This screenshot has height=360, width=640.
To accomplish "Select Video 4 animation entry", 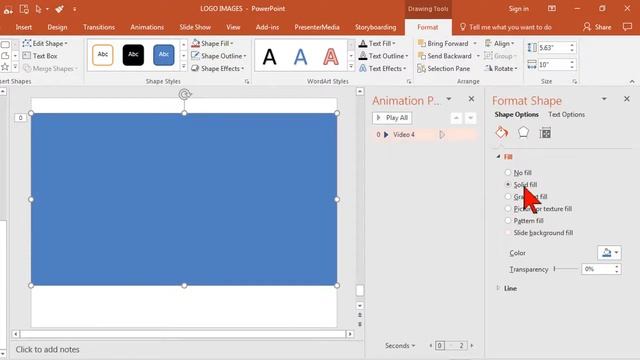I will pyautogui.click(x=424, y=135).
